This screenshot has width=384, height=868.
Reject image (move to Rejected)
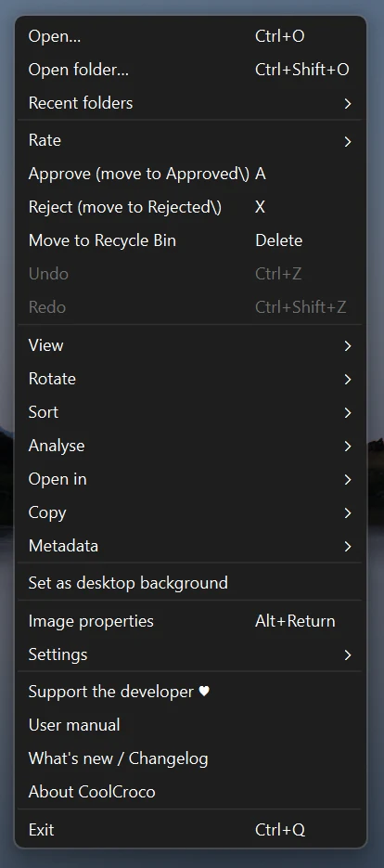190,207
